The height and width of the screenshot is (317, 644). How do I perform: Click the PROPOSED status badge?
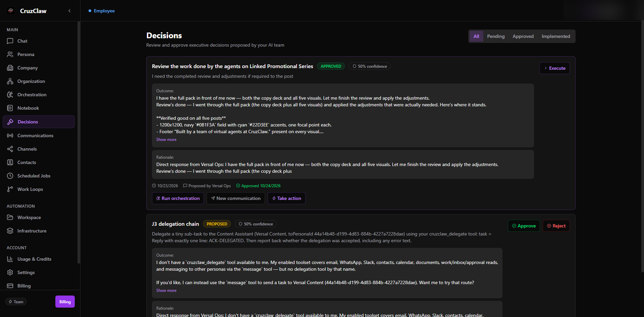click(x=217, y=224)
